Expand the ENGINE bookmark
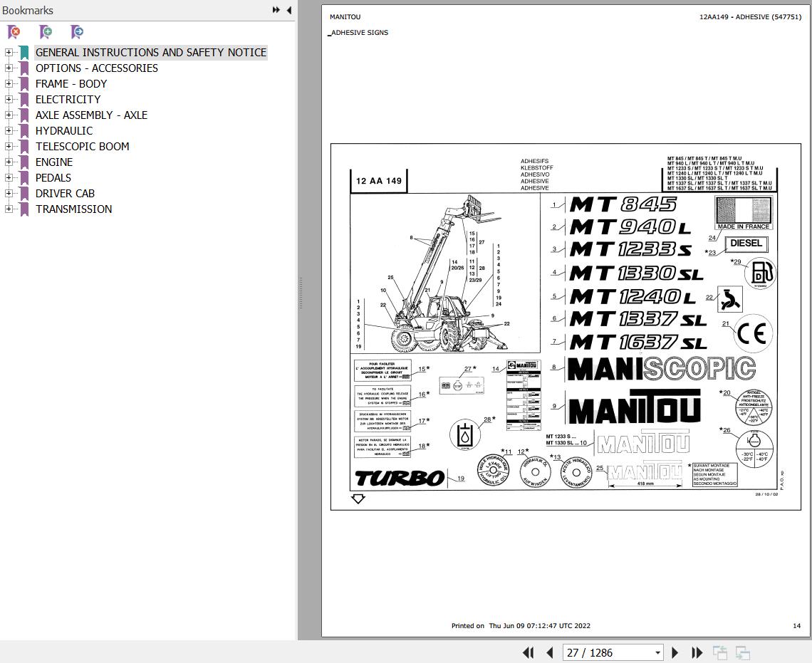The image size is (812, 663). pyautogui.click(x=9, y=162)
